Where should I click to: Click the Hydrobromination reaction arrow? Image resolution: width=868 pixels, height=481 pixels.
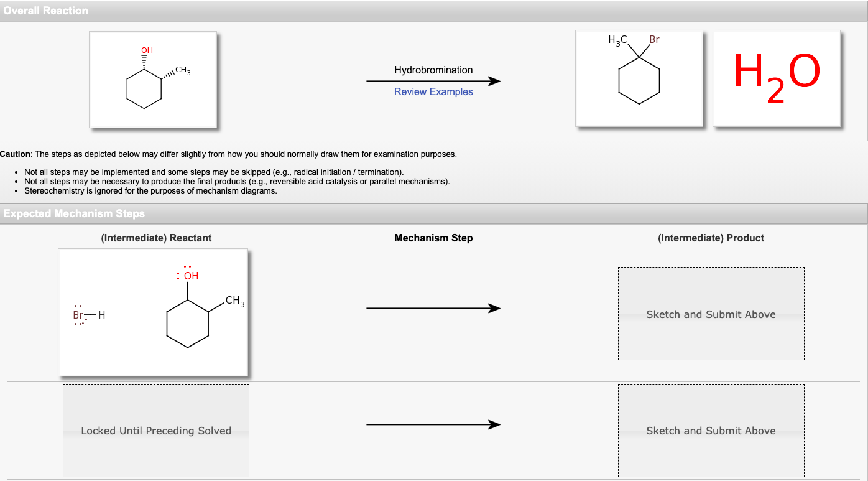coord(433,81)
